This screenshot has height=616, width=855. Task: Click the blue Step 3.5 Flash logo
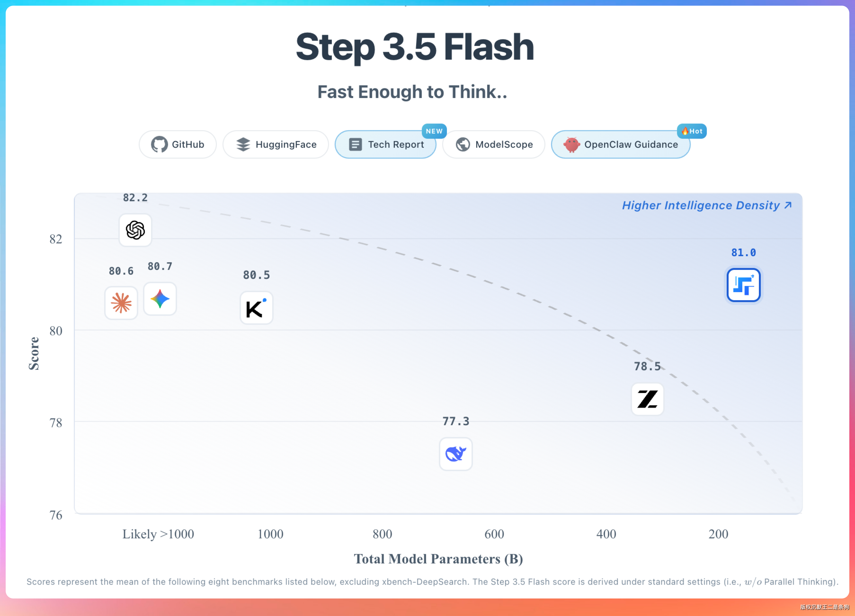(744, 285)
